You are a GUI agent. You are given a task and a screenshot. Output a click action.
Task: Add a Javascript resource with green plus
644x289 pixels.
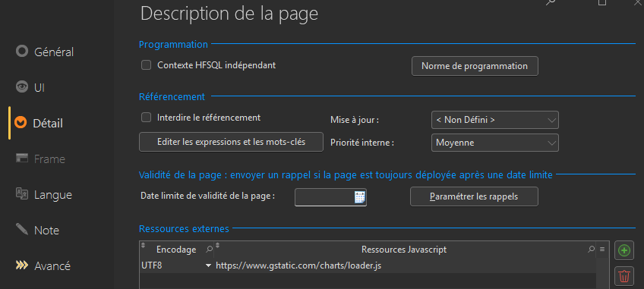click(624, 250)
